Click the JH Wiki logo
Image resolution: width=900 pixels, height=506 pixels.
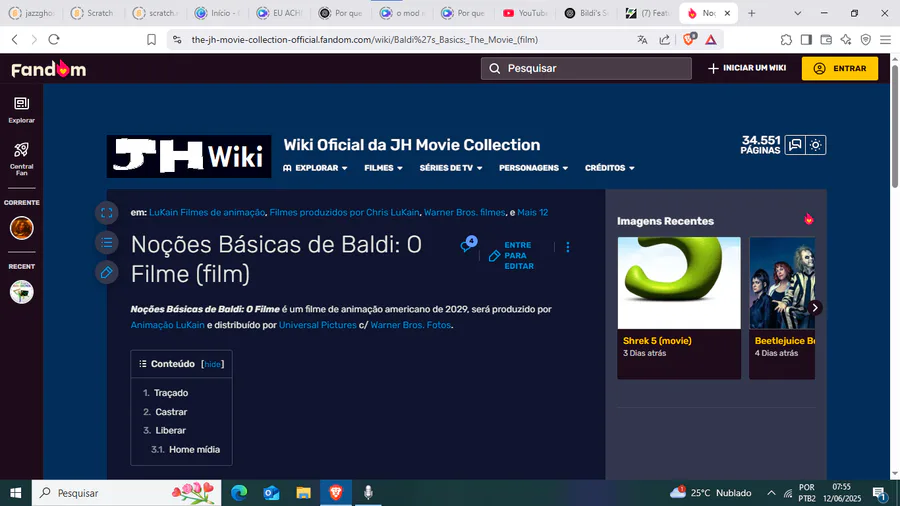click(x=189, y=156)
